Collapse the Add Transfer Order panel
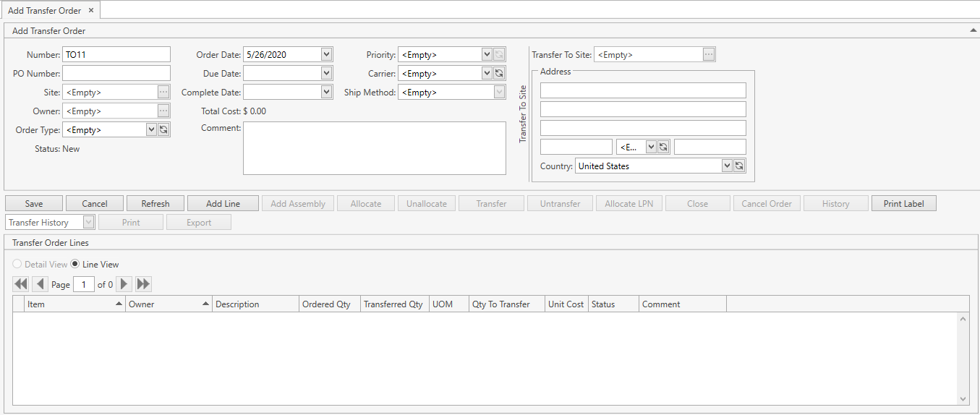The height and width of the screenshot is (415, 980). (x=973, y=31)
